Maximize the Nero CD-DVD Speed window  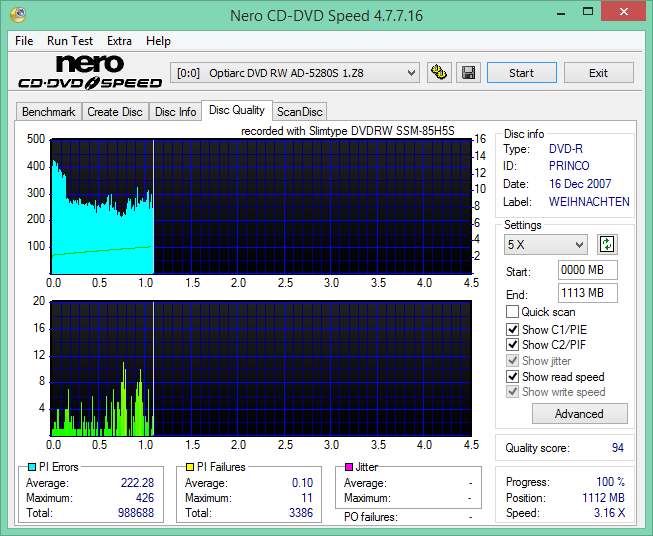point(588,12)
